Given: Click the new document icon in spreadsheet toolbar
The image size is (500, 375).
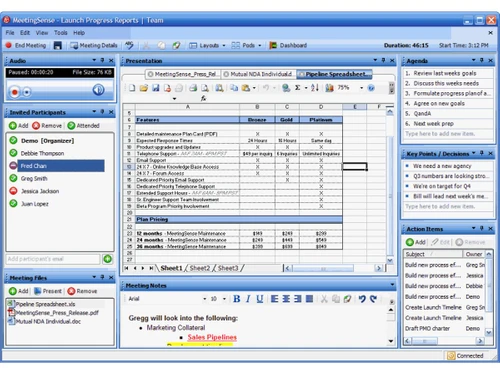Looking at the screenshot, I should tap(132, 88).
